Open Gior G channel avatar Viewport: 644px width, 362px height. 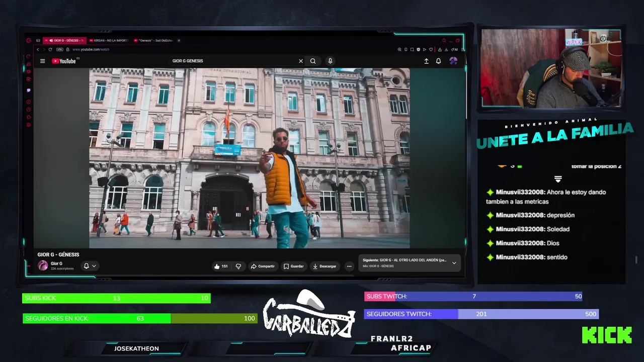[43, 265]
